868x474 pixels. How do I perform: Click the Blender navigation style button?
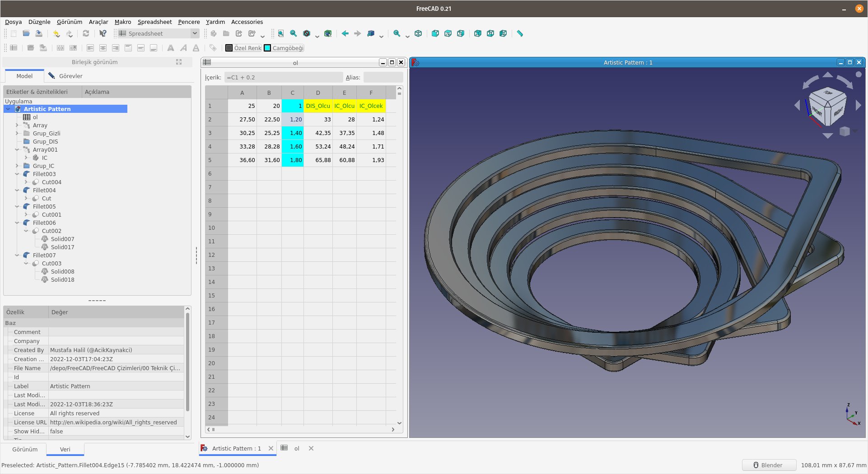click(x=769, y=465)
